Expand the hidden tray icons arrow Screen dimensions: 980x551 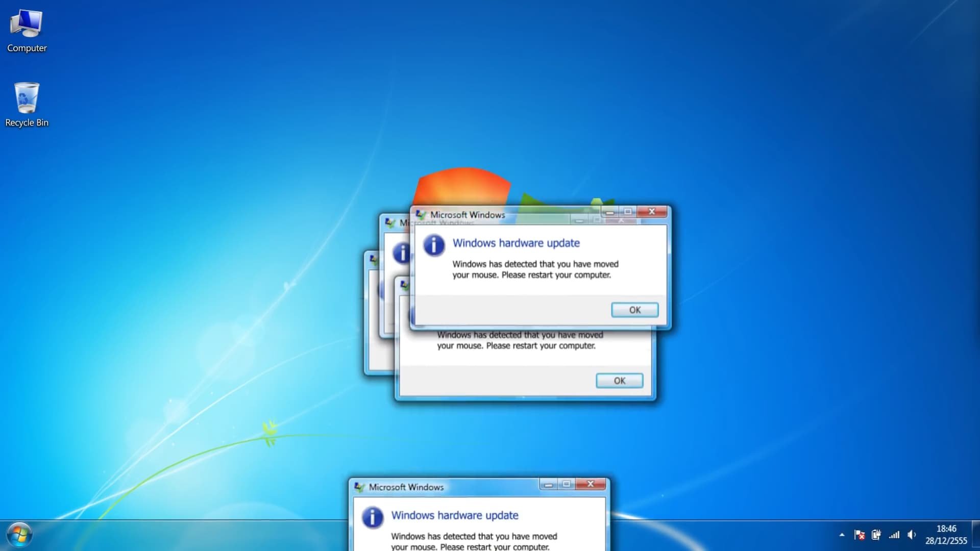pyautogui.click(x=842, y=535)
